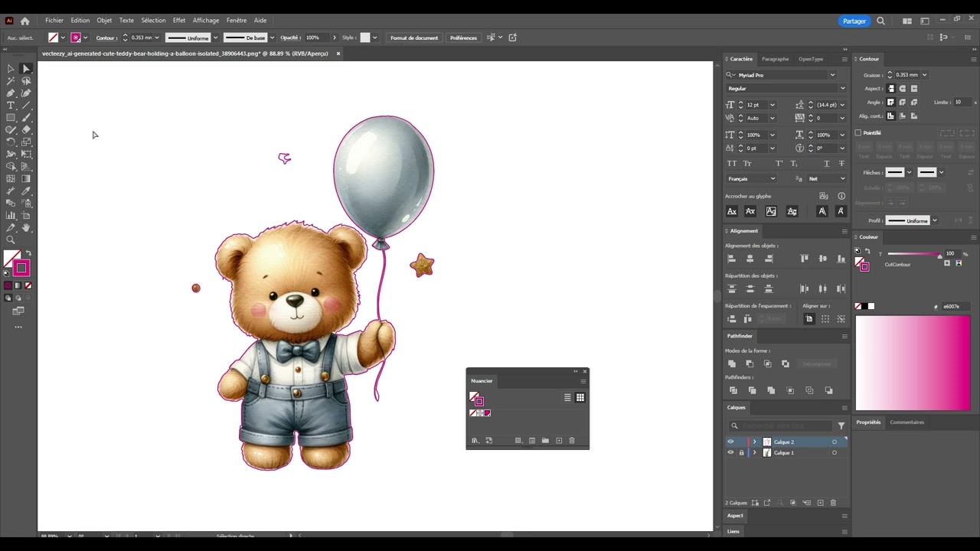Screen dimensions: 980x551
Task: Click the Search magnifier in top bar
Action: (x=880, y=21)
